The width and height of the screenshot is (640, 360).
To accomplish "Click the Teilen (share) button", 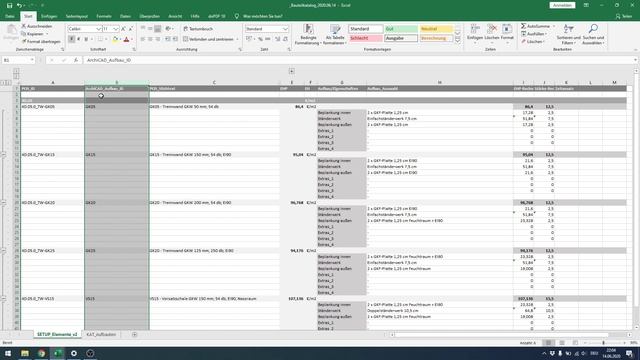I will (623, 16).
